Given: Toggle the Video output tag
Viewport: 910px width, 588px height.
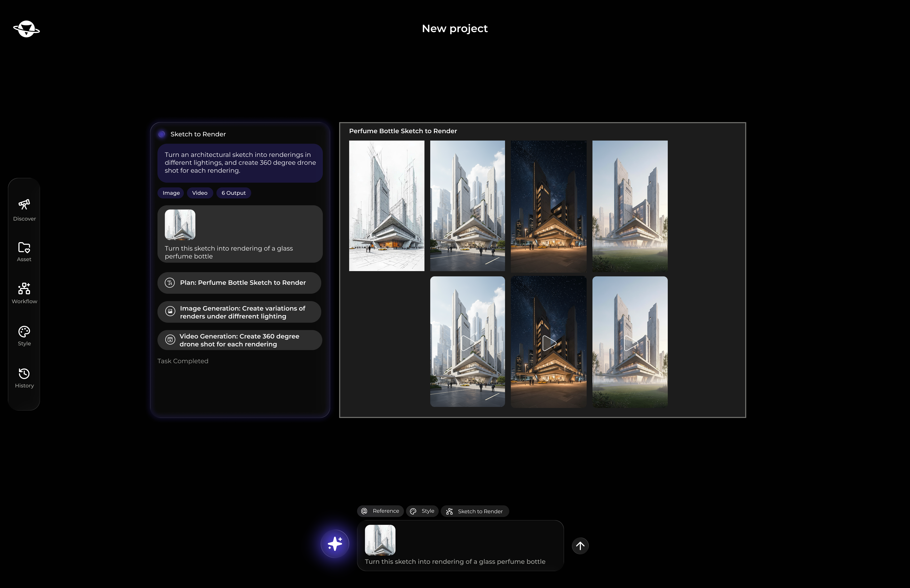Looking at the screenshot, I should coord(200,193).
